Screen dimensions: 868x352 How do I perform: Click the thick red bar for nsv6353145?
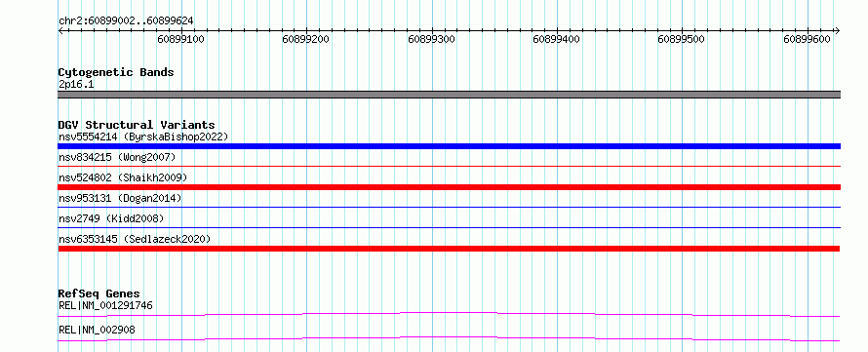pyautogui.click(x=449, y=249)
